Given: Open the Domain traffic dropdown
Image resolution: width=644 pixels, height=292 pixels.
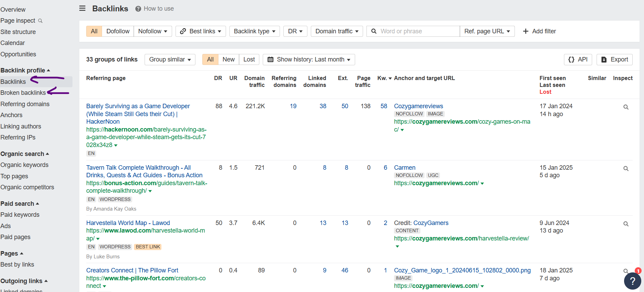Looking at the screenshot, I should tap(337, 31).
